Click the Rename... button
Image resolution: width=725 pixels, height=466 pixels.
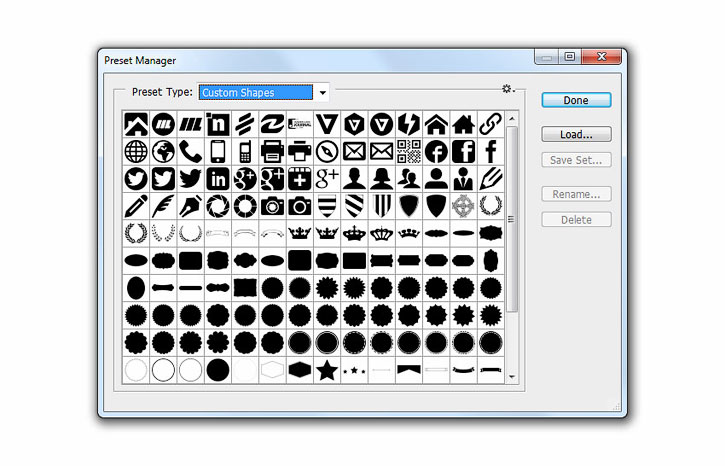click(x=576, y=194)
